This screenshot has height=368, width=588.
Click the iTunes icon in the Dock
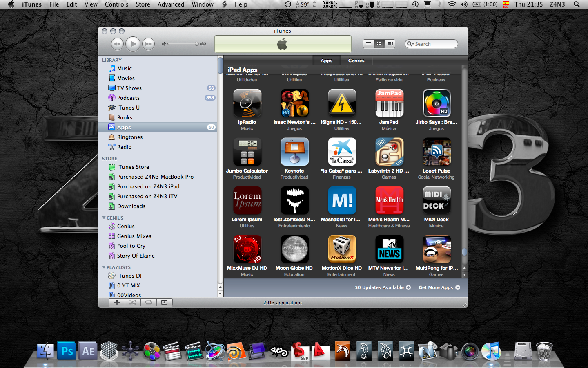click(491, 351)
